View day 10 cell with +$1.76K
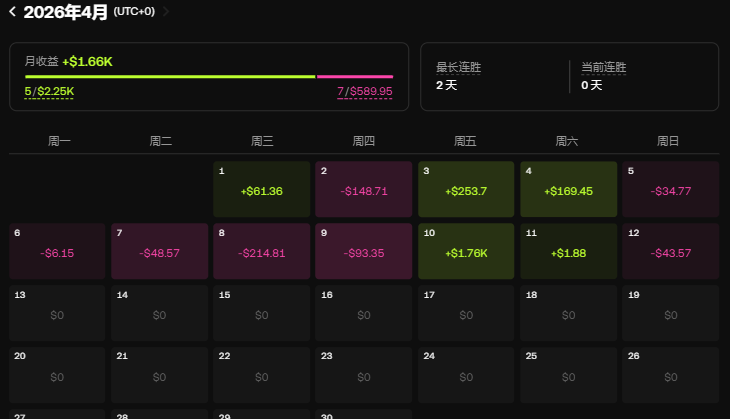The image size is (730, 419). point(466,251)
